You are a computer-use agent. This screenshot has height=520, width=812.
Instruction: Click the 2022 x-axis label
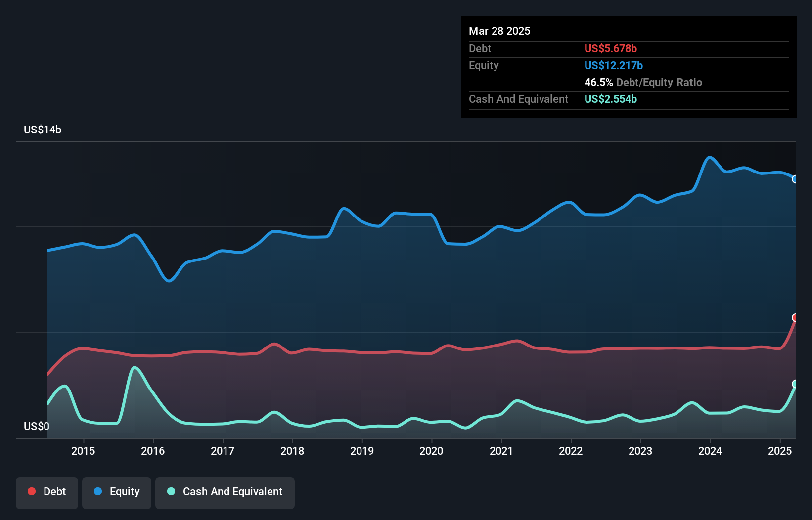coord(571,451)
